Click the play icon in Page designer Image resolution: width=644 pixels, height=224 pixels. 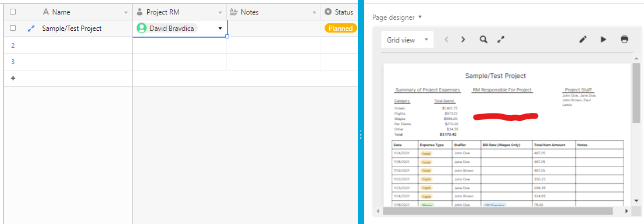point(603,40)
